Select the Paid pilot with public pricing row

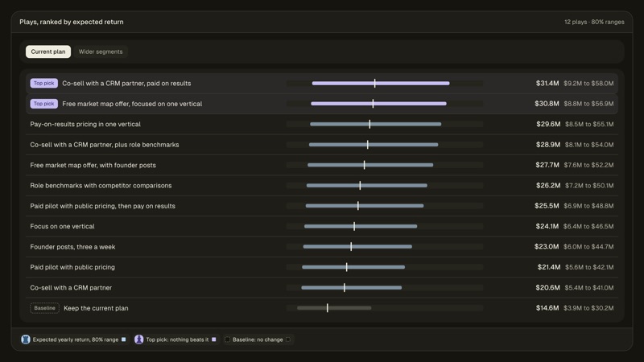(321, 267)
